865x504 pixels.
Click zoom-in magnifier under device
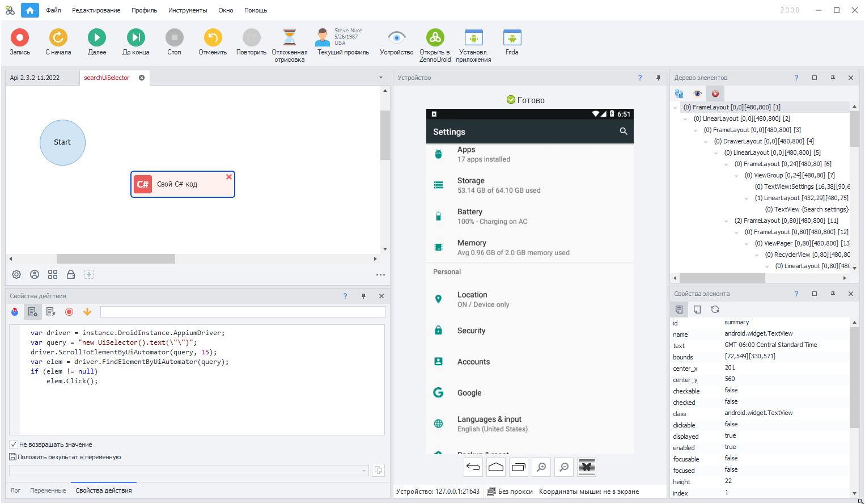tap(541, 467)
